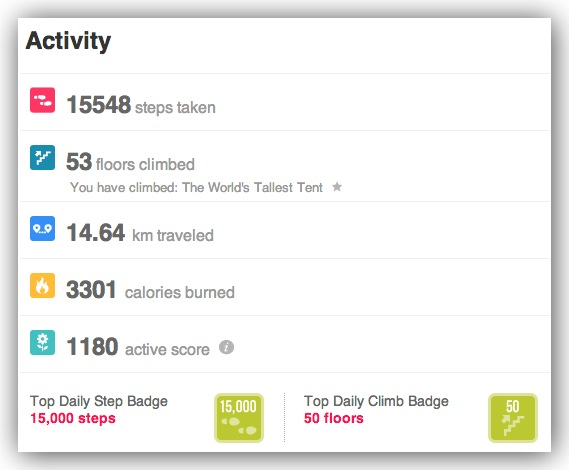The width and height of the screenshot is (569, 470).
Task: Click 3301 calories burned text
Action: [x=150, y=290]
